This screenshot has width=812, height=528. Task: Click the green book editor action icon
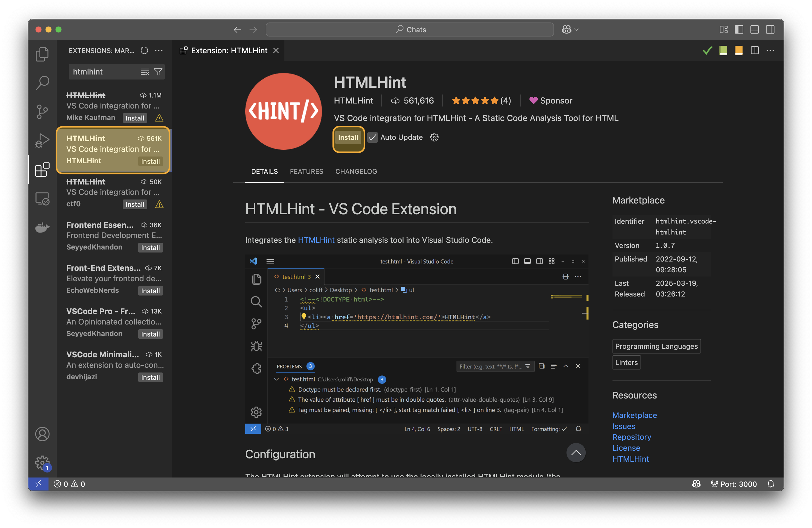click(723, 50)
